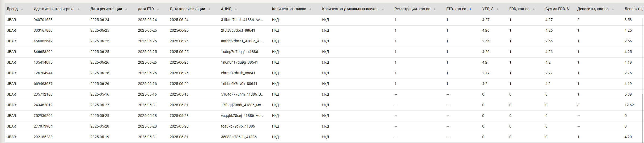Viewport: 644px width, 143px height.
Task: Click sort arrow beside Депозиты, кол-во
Action: (613, 9)
